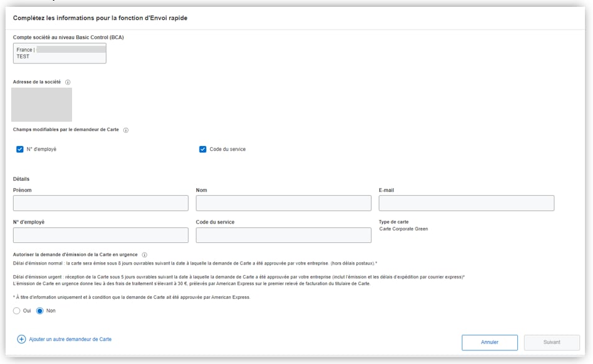Click into the Nom input field
The image size is (593, 364).
[283, 203]
